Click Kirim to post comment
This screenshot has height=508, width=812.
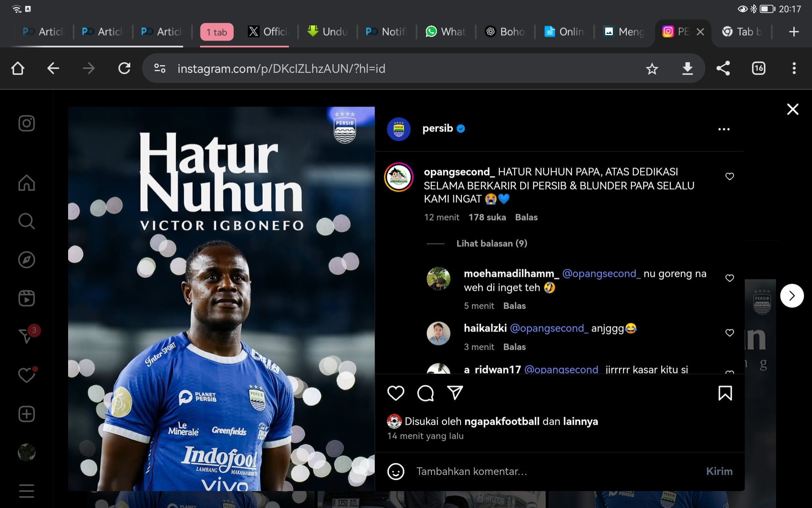(x=719, y=471)
